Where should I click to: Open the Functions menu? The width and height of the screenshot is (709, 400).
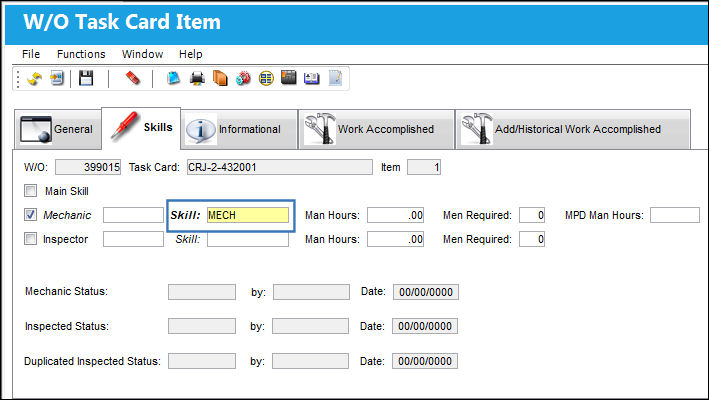coord(81,54)
